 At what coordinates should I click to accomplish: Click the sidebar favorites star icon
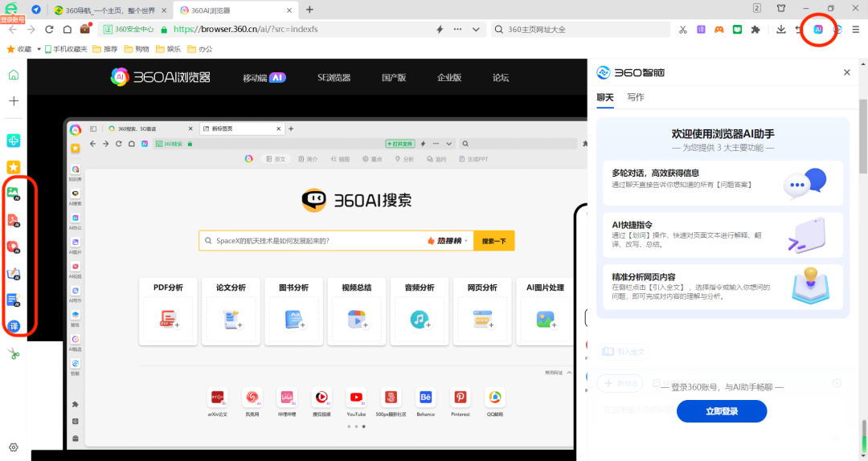coord(14,167)
